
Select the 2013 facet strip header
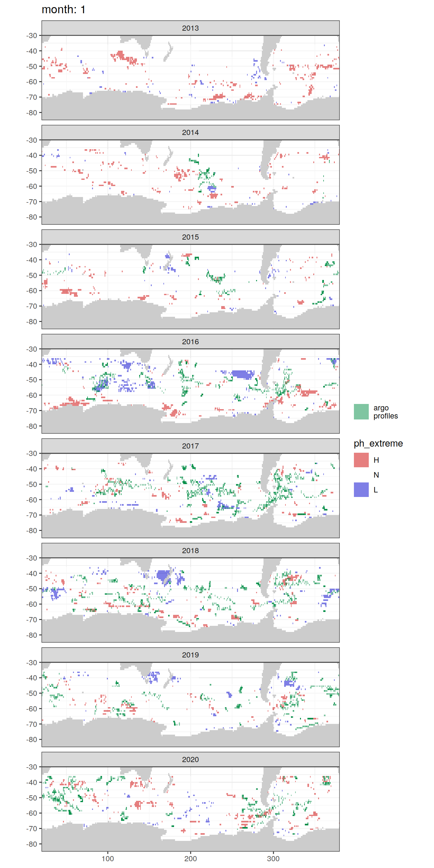click(191, 28)
